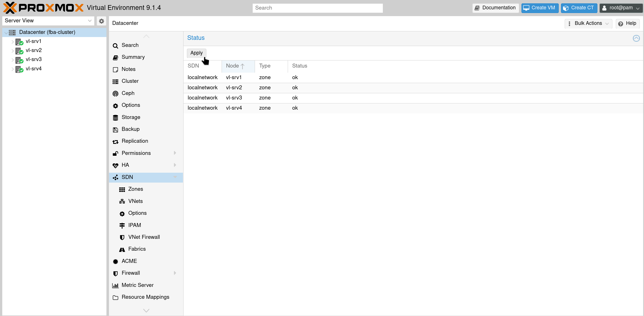Open the Storage menu item
Screen dimensions: 644x316
pyautogui.click(x=146, y=117)
